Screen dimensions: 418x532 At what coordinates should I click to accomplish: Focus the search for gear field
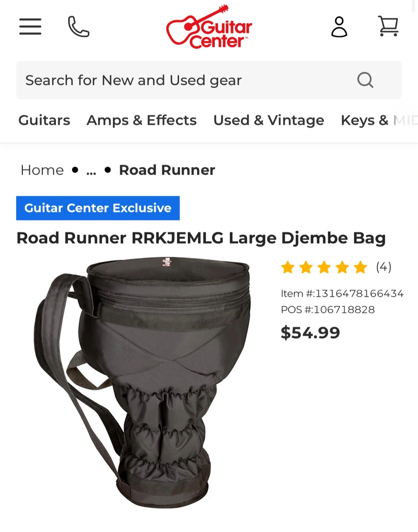click(209, 80)
